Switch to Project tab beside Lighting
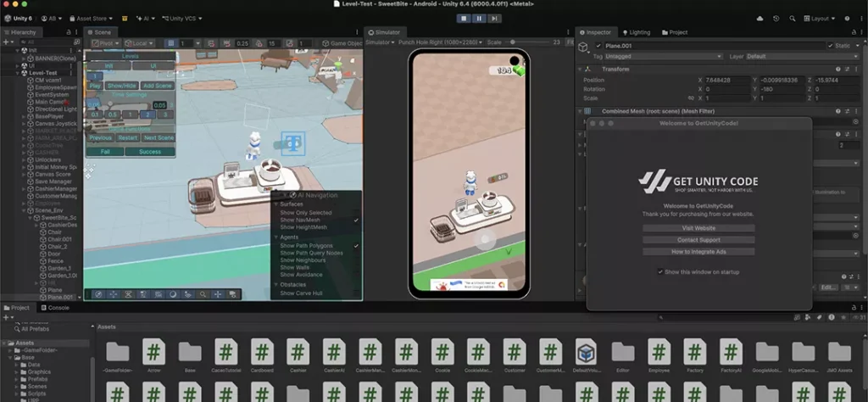This screenshot has width=868, height=402. pyautogui.click(x=674, y=32)
